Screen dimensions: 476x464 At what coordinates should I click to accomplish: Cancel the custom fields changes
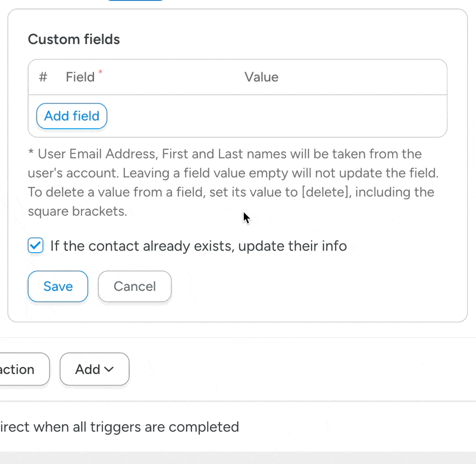pyautogui.click(x=134, y=286)
